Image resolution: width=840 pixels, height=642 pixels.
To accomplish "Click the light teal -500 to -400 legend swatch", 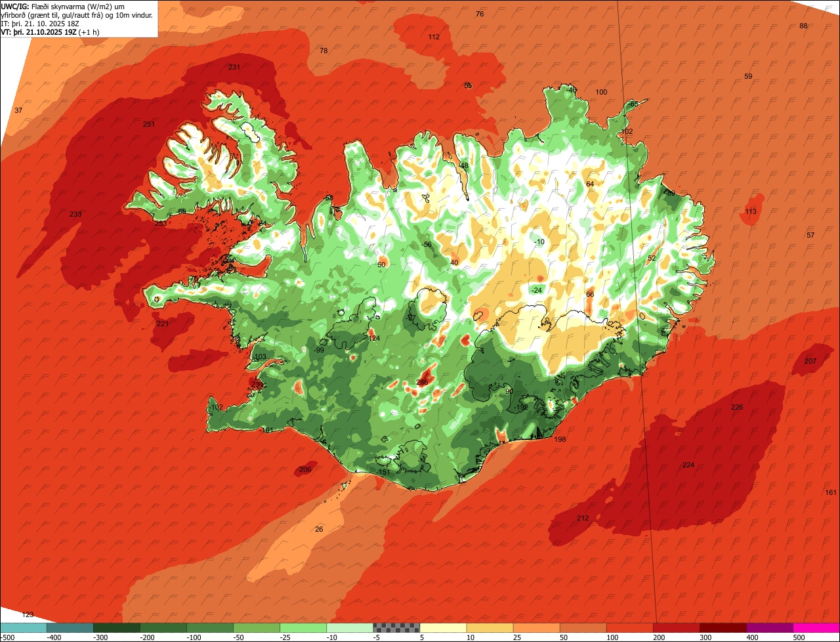I will 24,628.
